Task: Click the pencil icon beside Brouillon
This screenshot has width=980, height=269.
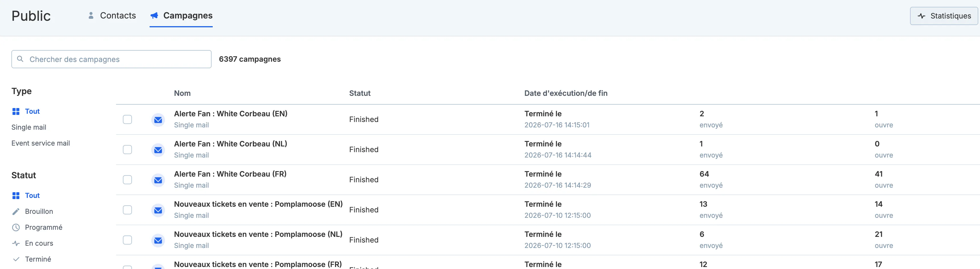Action: (x=16, y=212)
